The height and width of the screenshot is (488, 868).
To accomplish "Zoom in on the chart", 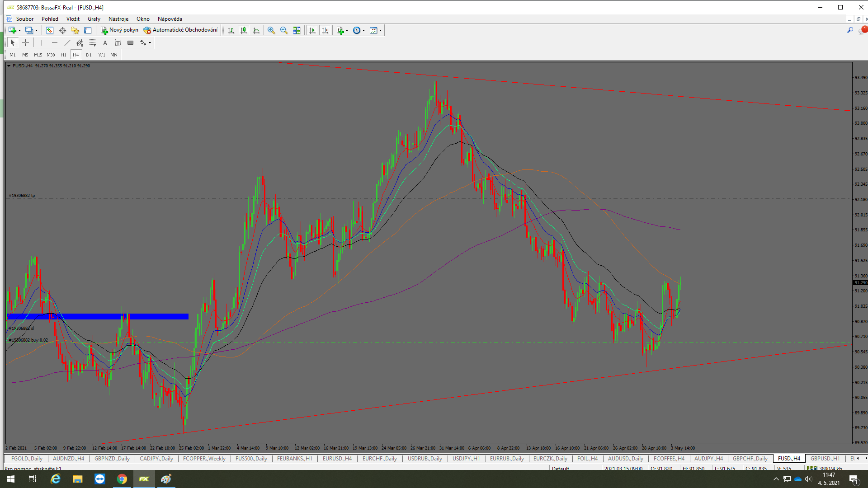I will tap(271, 30).
